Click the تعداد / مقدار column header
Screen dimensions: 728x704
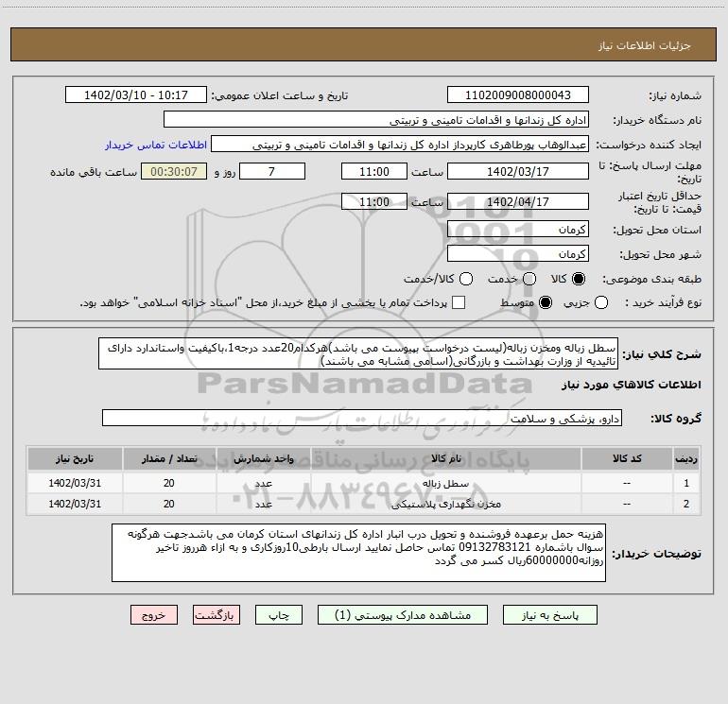[x=169, y=458]
